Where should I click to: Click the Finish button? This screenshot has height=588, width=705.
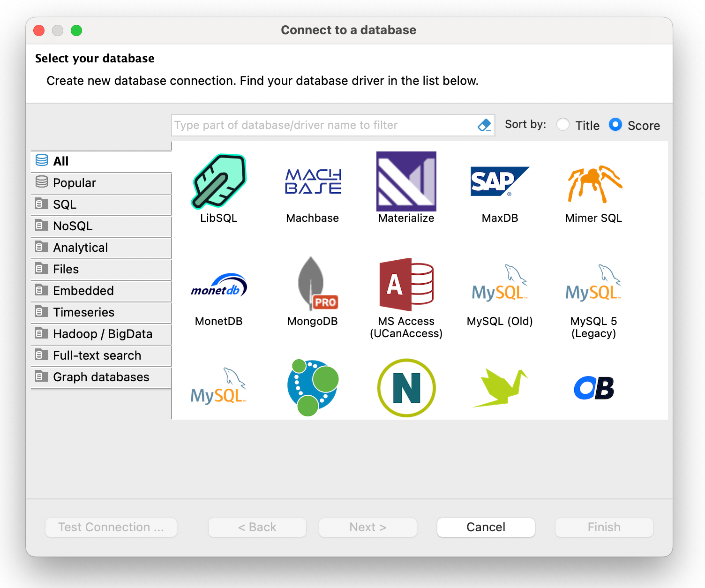(x=604, y=527)
